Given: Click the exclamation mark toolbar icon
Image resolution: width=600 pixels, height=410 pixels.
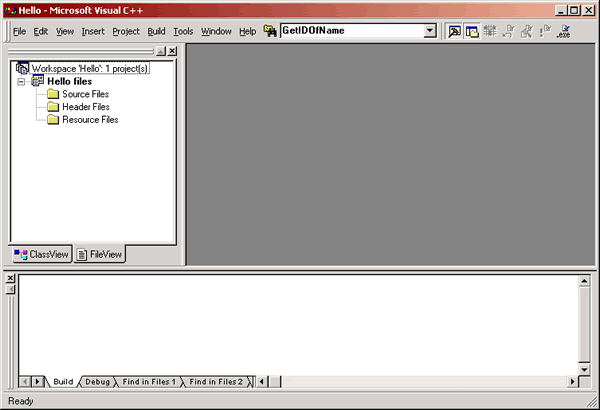Looking at the screenshot, I should (545, 31).
